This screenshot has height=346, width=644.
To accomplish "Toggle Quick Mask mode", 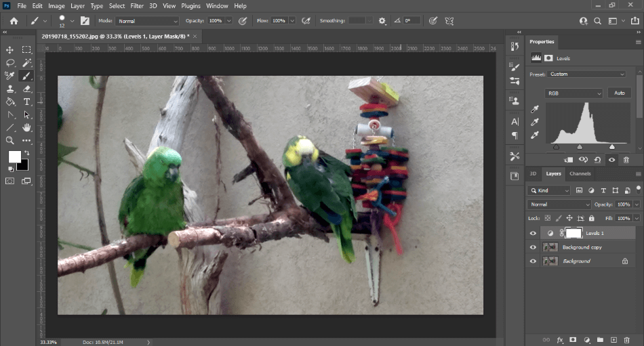I will coord(10,181).
